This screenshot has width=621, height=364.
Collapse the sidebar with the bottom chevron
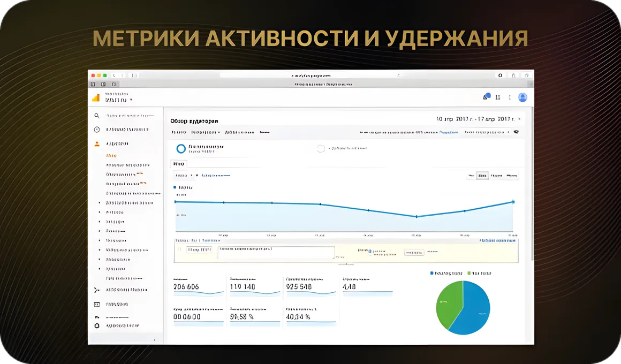[155, 340]
